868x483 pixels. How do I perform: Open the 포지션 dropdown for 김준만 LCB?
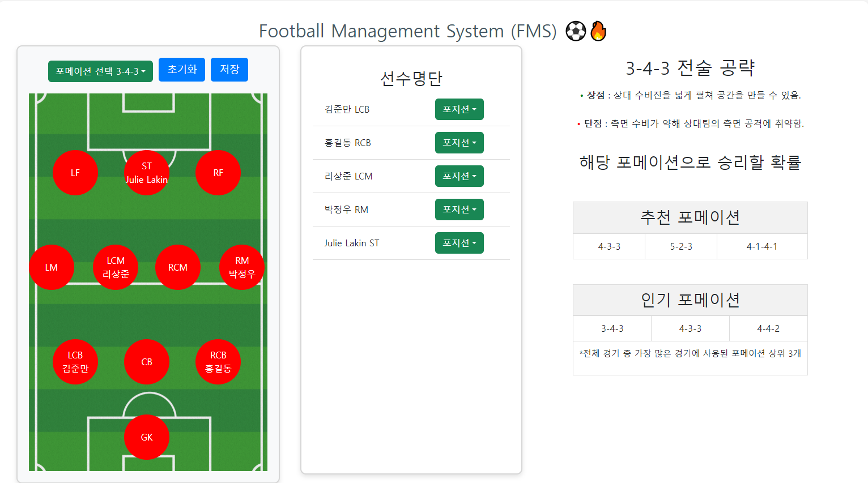(459, 109)
